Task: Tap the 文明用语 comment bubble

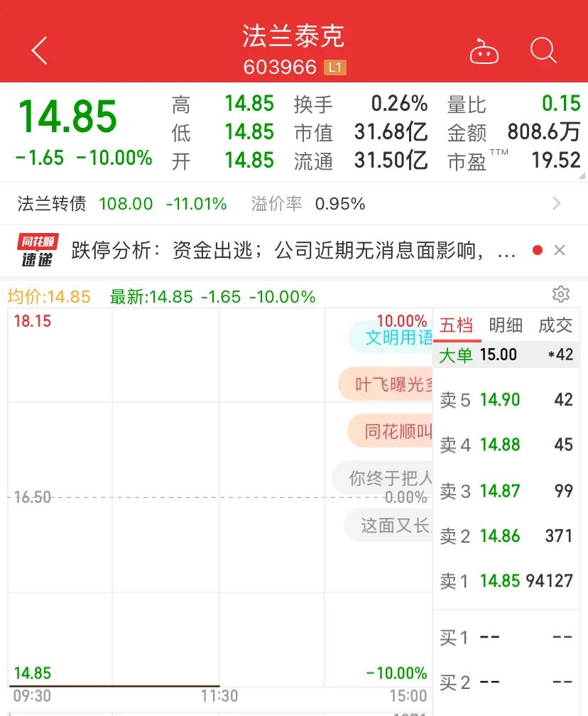Action: pos(392,337)
